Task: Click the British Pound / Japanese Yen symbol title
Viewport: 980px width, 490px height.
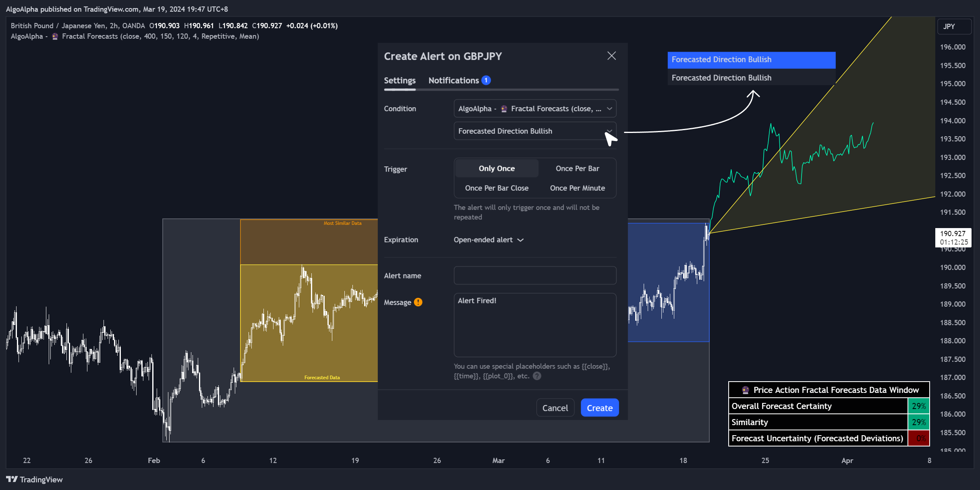Action: (x=77, y=26)
